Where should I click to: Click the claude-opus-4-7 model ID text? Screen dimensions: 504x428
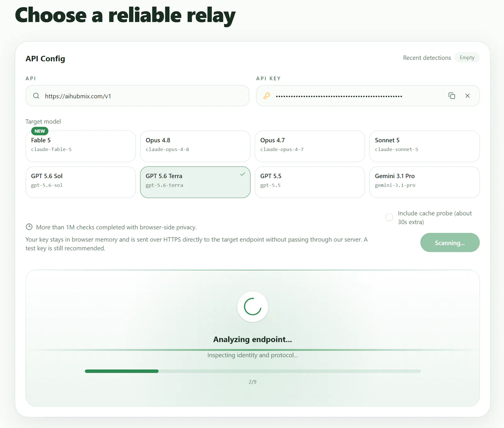coord(282,149)
